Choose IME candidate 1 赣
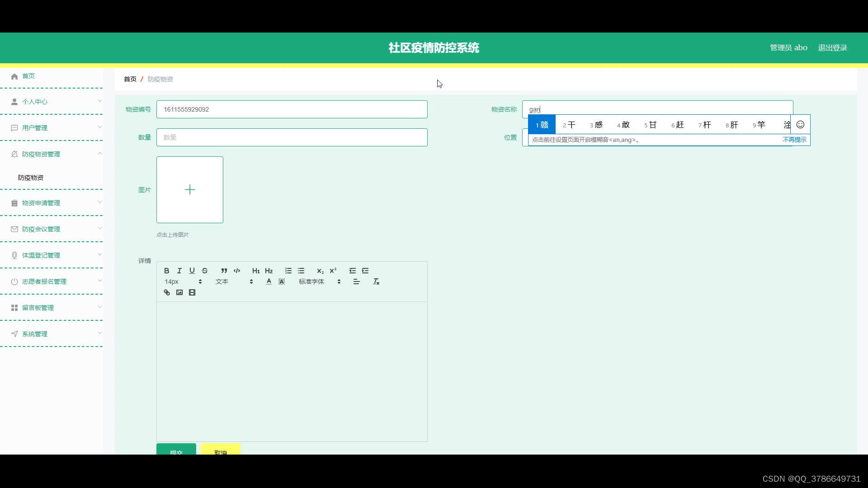Screen dimensions: 868x488 pos(542,125)
